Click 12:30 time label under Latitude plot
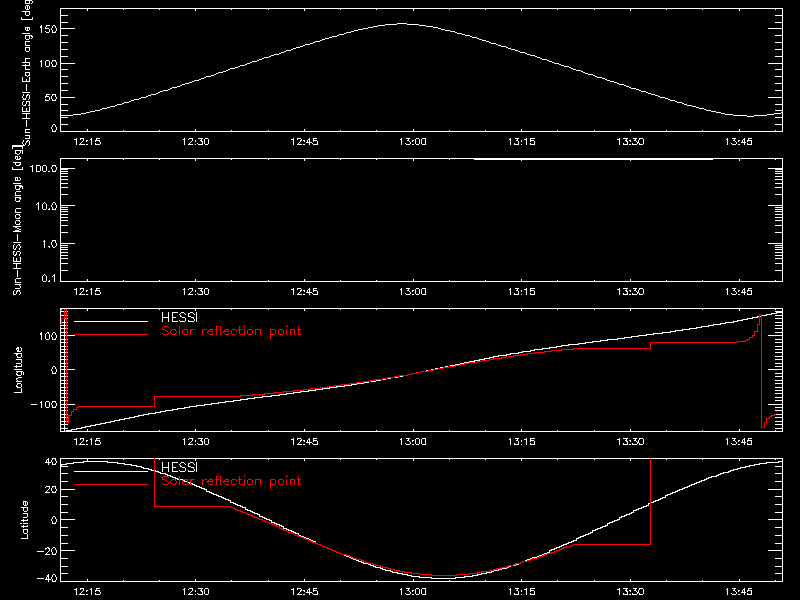Image resolution: width=800 pixels, height=600 pixels. click(x=196, y=592)
